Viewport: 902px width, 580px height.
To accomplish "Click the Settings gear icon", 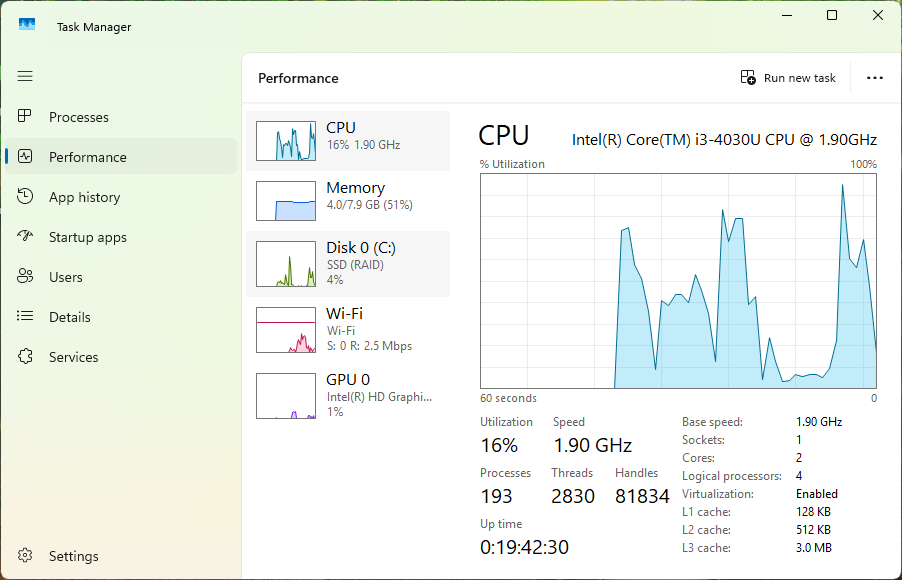I will [x=26, y=556].
